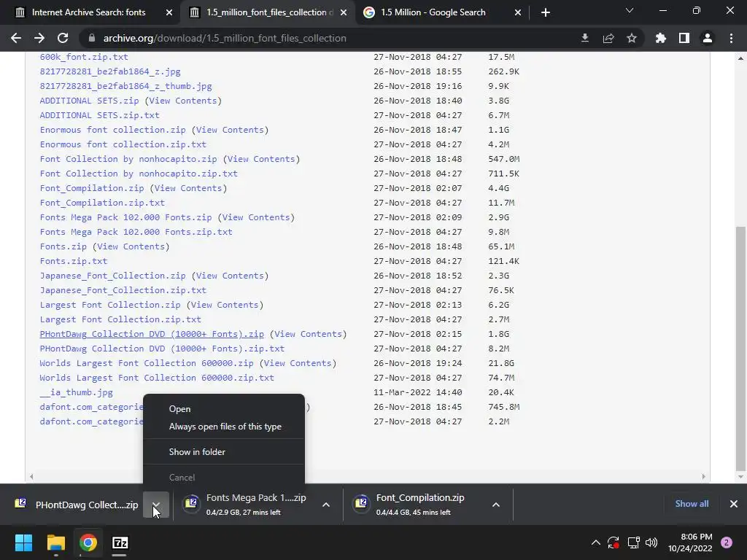The image size is (747, 560).
Task: Collapse the PHontDawg download options arrow
Action: pyautogui.click(x=156, y=505)
